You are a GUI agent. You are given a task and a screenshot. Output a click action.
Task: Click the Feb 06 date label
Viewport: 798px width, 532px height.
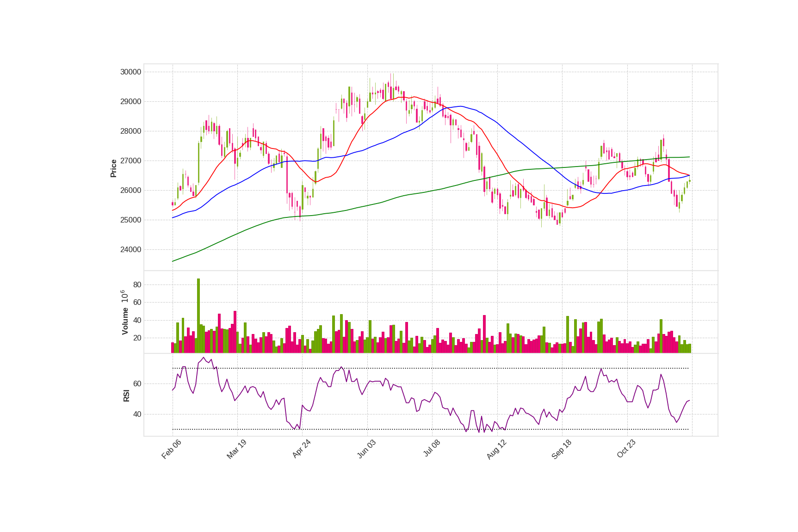click(x=171, y=449)
